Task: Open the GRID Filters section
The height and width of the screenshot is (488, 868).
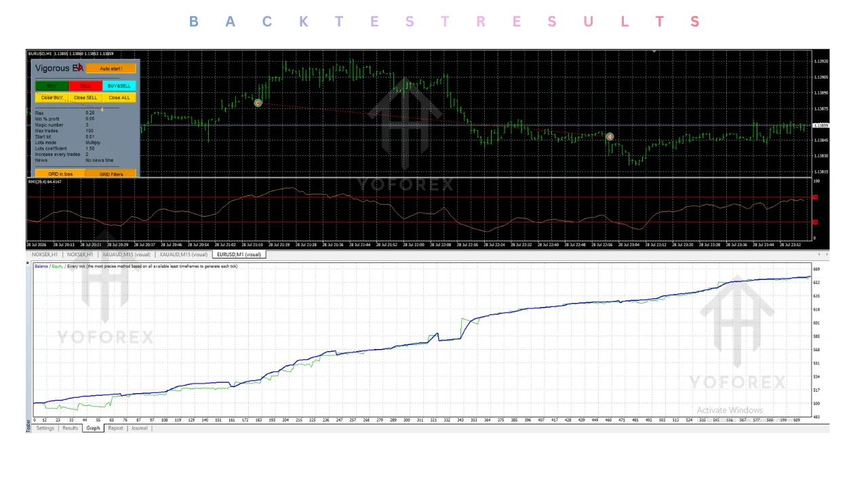Action: 111,174
